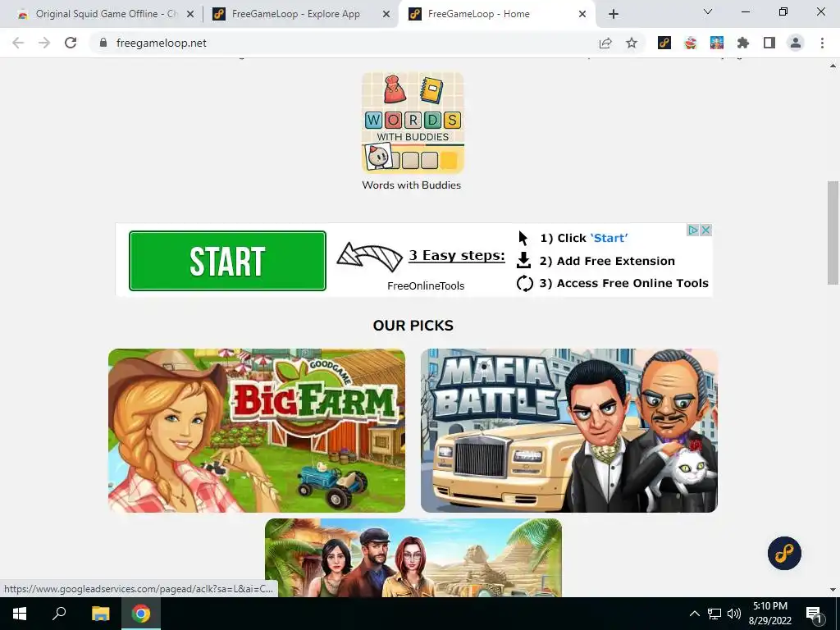Click the scrollbar up arrow
840x630 pixels.
click(x=833, y=66)
